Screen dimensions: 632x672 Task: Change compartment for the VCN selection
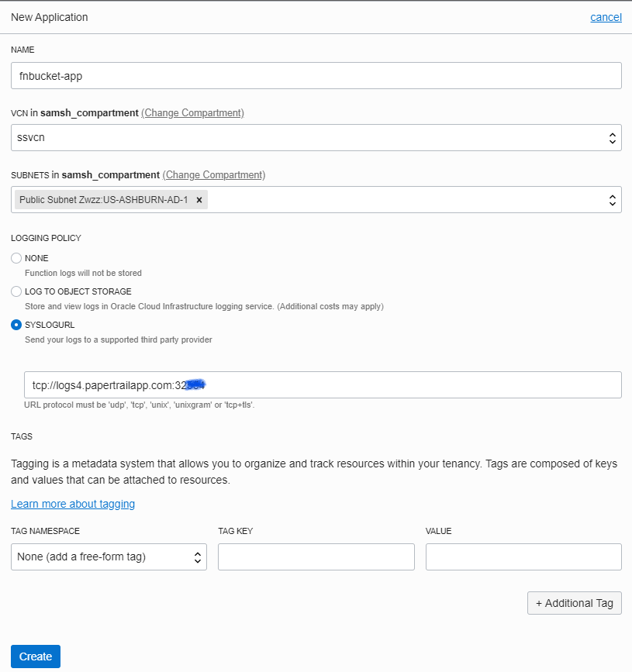tap(192, 112)
